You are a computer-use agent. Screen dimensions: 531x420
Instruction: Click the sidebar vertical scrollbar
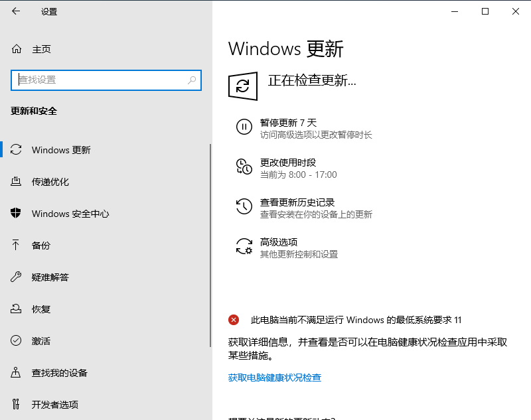210,245
